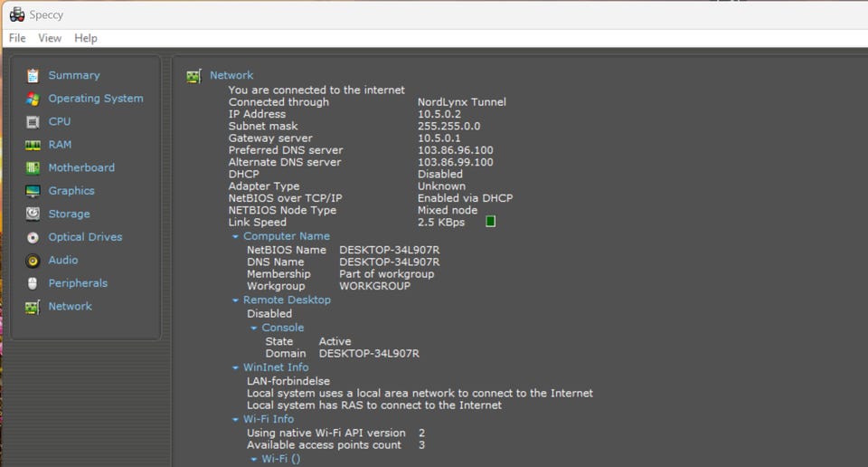The width and height of the screenshot is (868, 467).
Task: Click the Motherboard icon in sidebar
Action: point(33,167)
